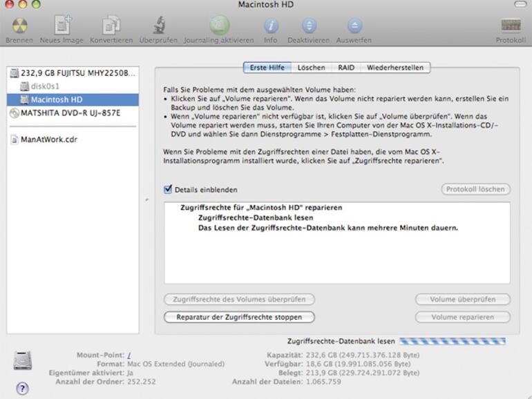The width and height of the screenshot is (532, 399).
Task: Switch to the Löschen tab
Action: (x=311, y=68)
